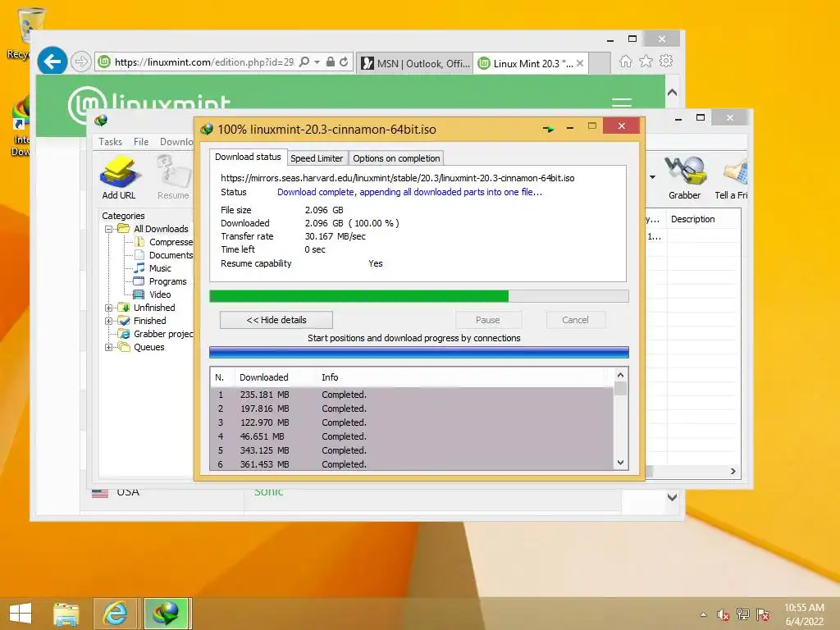Open the Action Center flag icon
The image size is (840, 630).
click(x=763, y=614)
